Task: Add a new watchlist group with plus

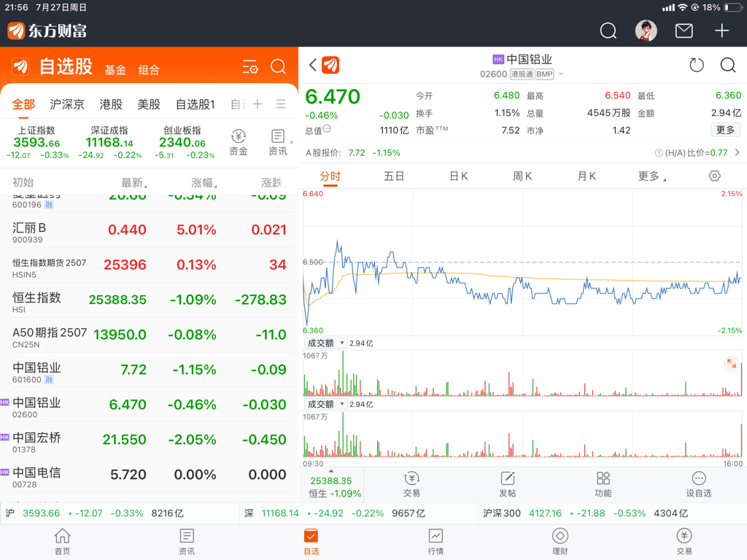Action: click(258, 104)
